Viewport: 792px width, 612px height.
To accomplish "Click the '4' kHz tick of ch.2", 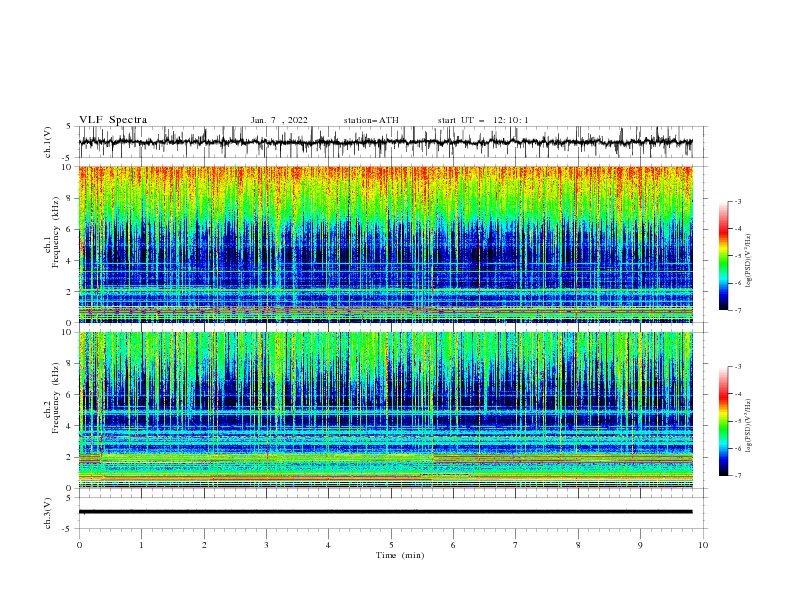I will coord(70,426).
